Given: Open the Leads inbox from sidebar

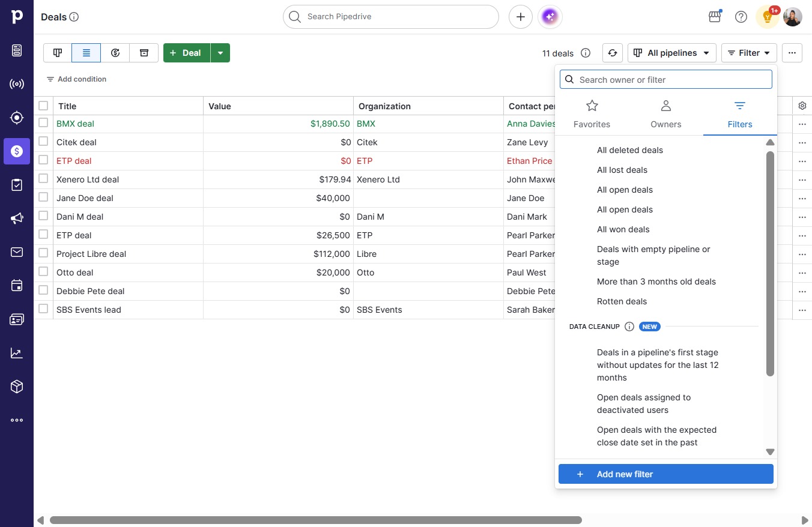Looking at the screenshot, I should 17,50.
